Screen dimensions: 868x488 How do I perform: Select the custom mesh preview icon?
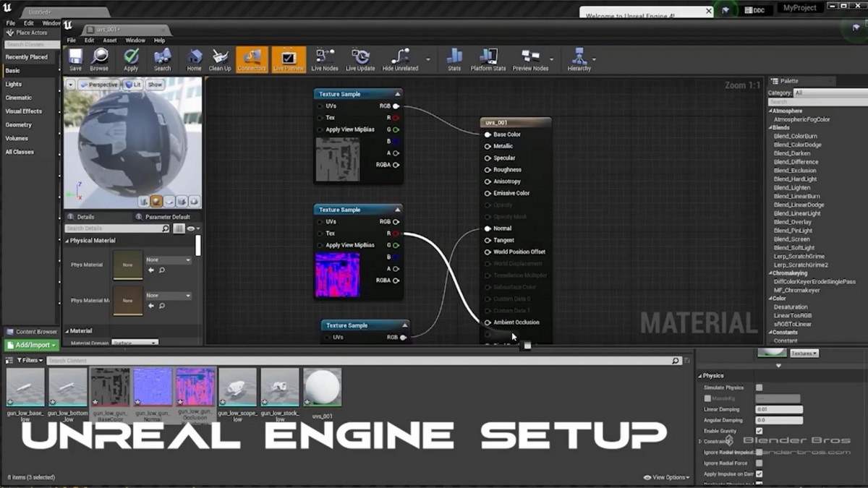tap(194, 202)
